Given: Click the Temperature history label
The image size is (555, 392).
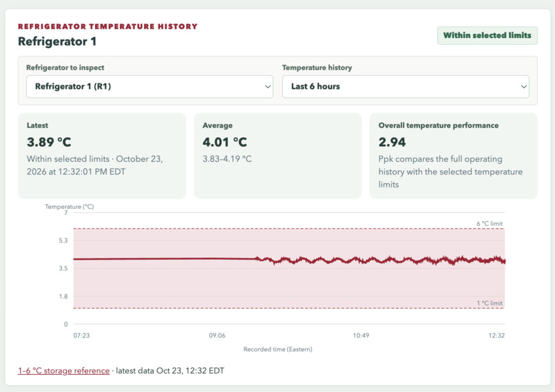Looking at the screenshot, I should [x=317, y=68].
